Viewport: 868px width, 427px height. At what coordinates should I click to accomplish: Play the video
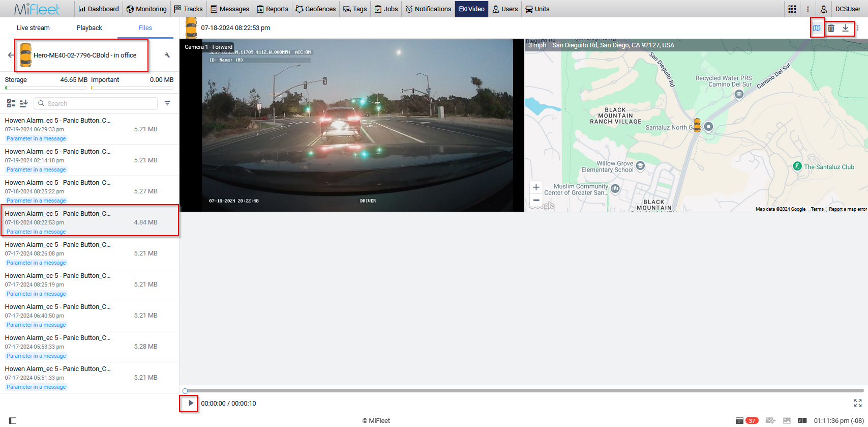191,403
